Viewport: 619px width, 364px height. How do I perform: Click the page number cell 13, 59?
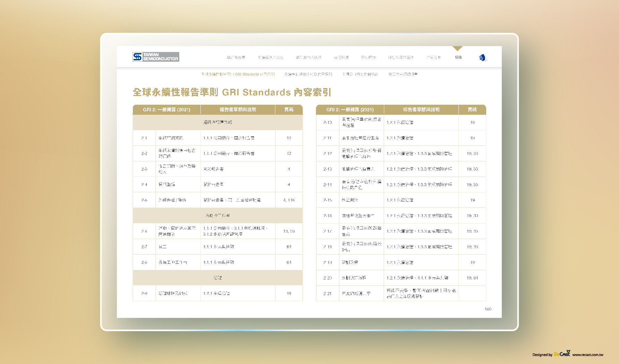pyautogui.click(x=289, y=231)
